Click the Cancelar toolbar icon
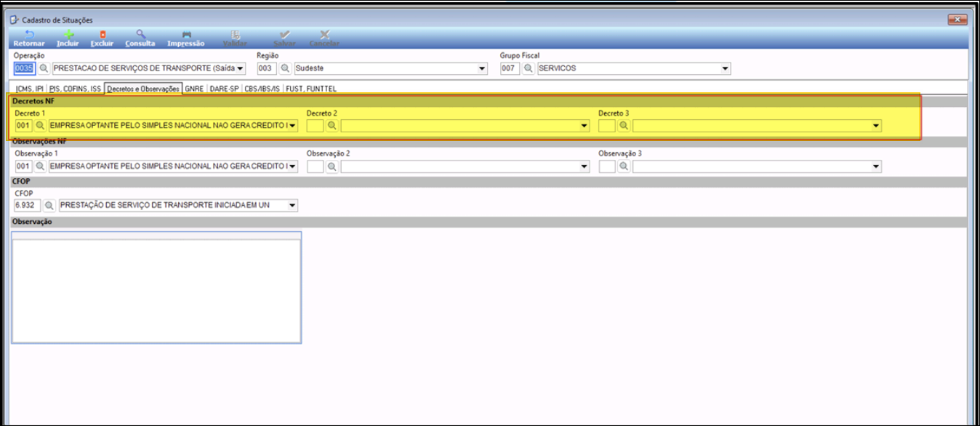980x426 pixels. point(324,34)
